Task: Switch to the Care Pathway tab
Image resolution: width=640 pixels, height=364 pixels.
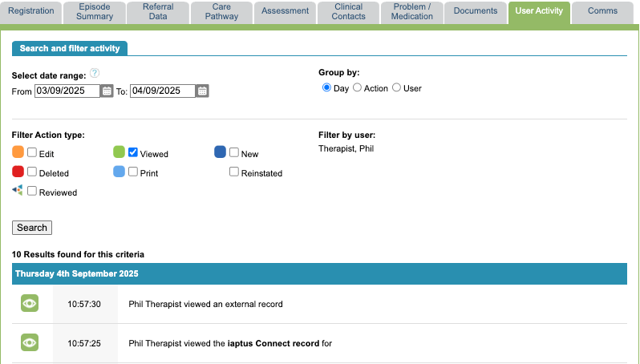Action: point(221,11)
